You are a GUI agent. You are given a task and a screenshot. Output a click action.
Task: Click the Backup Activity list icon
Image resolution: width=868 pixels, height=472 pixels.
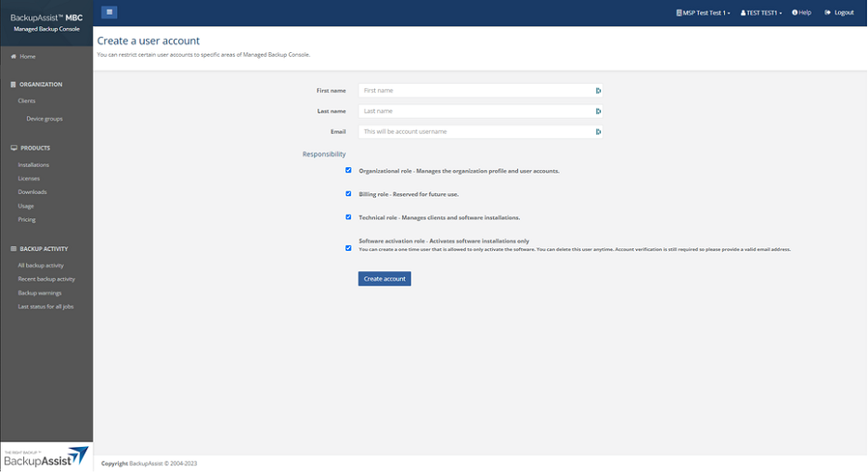click(x=13, y=249)
